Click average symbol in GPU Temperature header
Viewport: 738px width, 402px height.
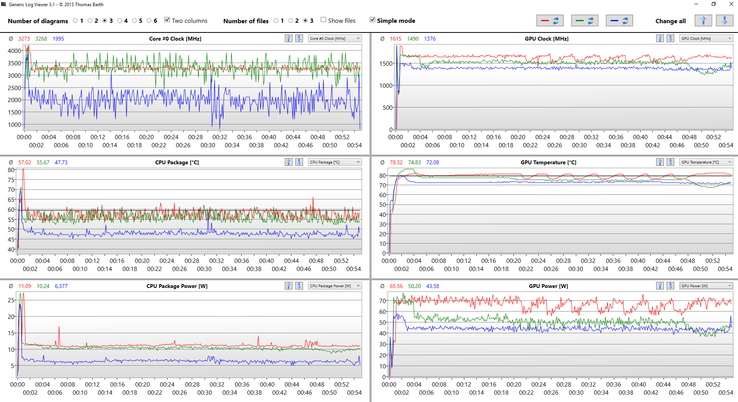[382, 162]
